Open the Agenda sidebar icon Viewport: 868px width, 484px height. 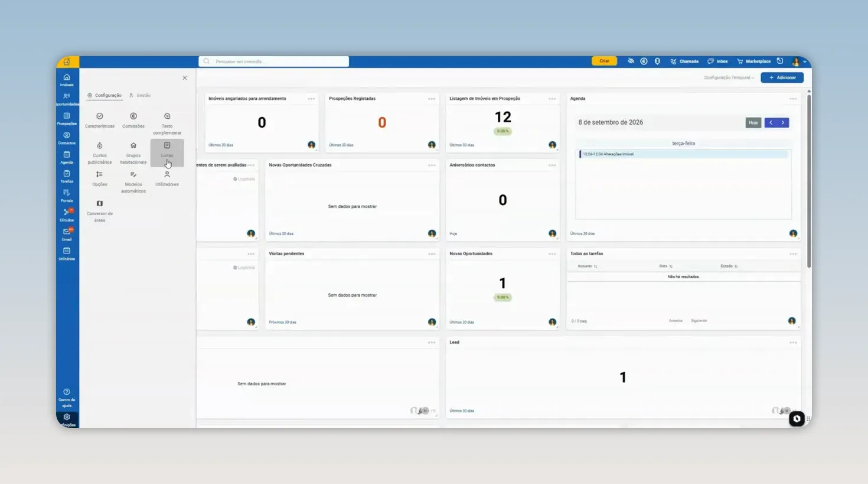tap(67, 157)
